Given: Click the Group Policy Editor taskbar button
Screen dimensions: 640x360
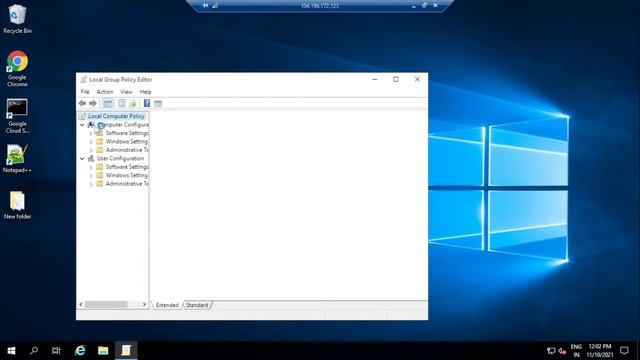Looking at the screenshot, I should pos(126,351).
